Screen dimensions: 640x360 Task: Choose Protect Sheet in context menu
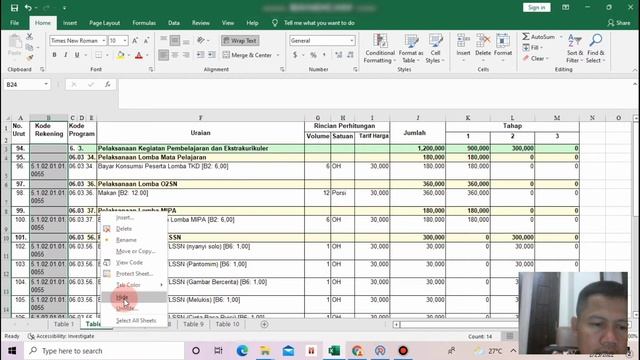point(134,273)
